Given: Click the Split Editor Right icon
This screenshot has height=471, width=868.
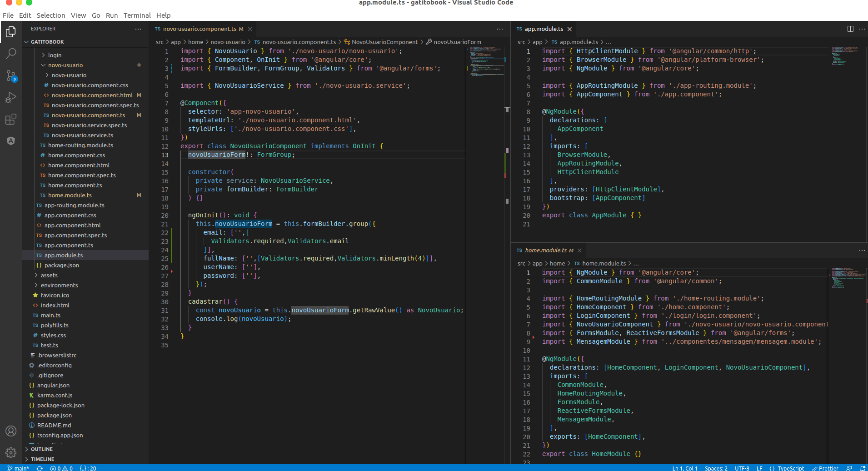Looking at the screenshot, I should 850,29.
